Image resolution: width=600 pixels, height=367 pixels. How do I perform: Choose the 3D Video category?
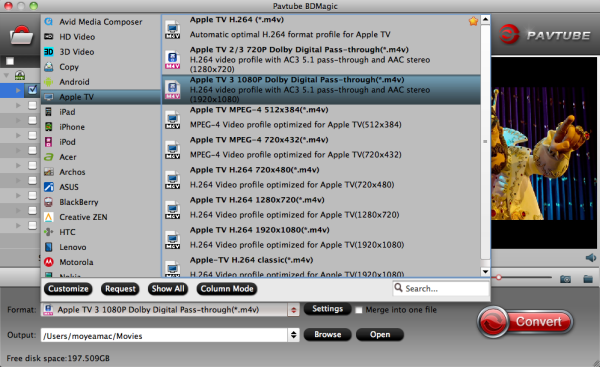pos(100,52)
